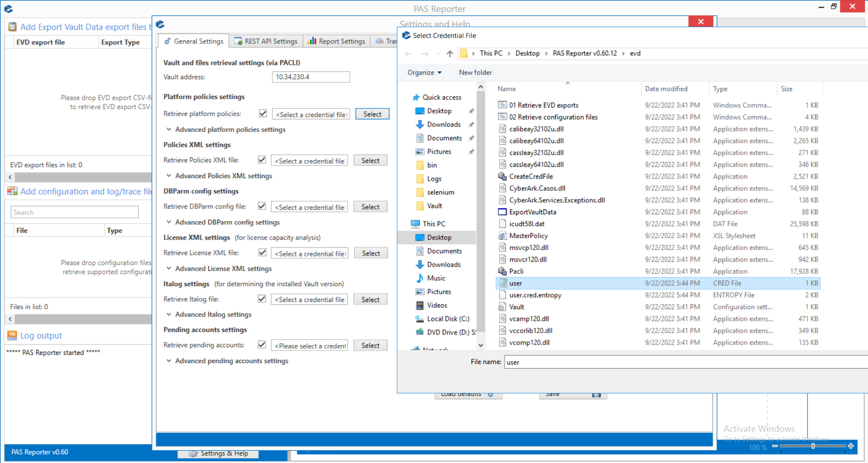Click the File name input field
The height and width of the screenshot is (463, 868).
pos(686,362)
